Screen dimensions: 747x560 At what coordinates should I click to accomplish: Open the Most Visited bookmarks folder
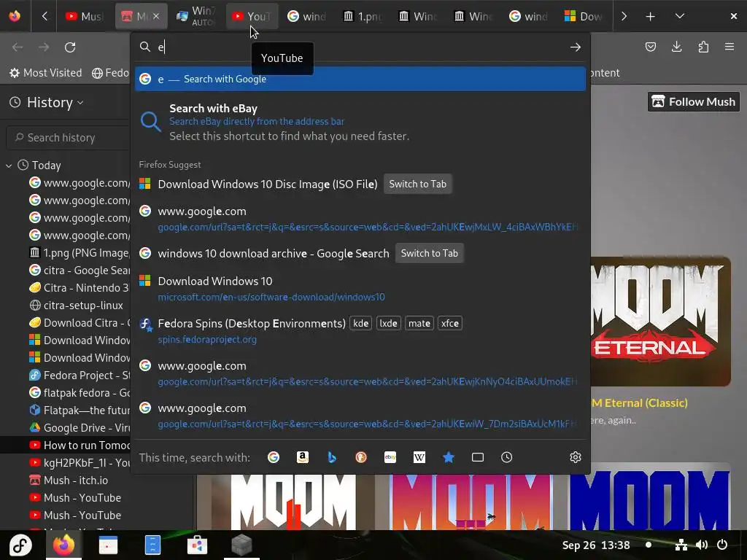click(46, 73)
